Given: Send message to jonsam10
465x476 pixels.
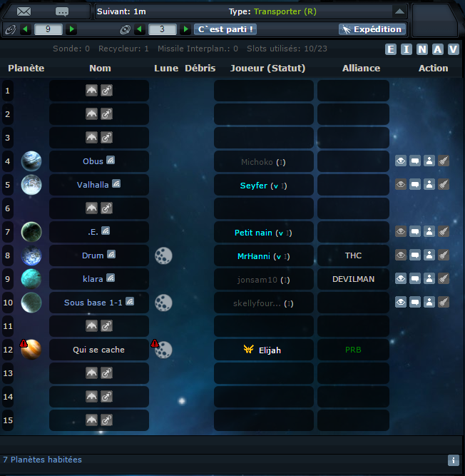Looking at the screenshot, I should pos(415,278).
